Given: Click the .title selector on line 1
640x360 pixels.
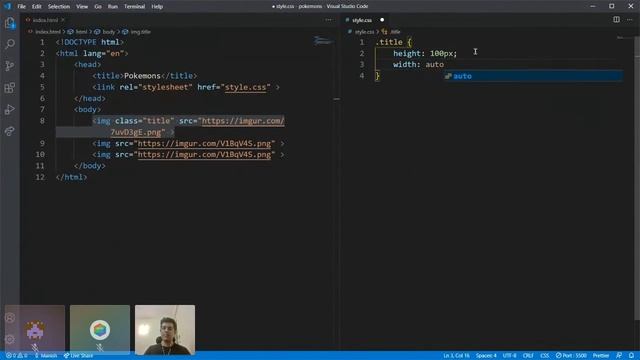Looking at the screenshot, I should pos(389,42).
